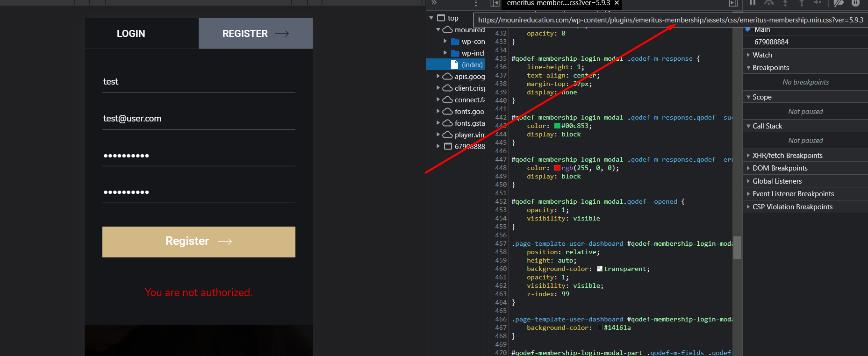Click the mounired domain cloud icon
This screenshot has width=868, height=356.
(447, 30)
